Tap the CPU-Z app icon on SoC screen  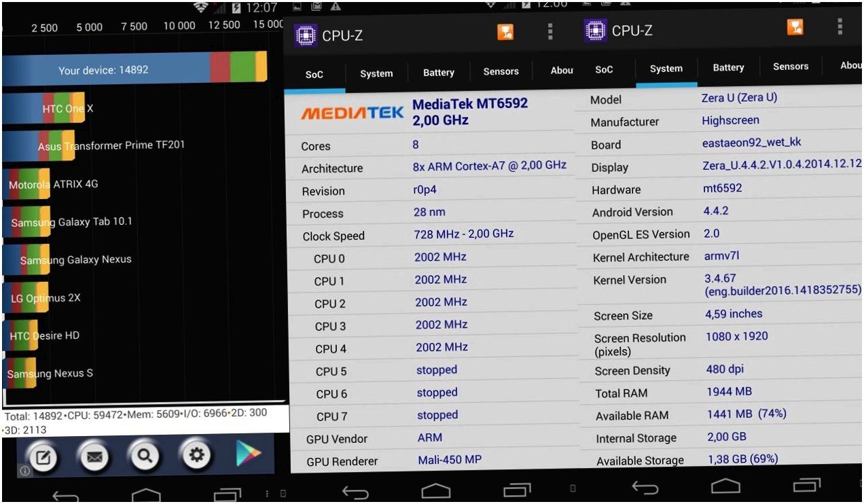click(306, 35)
